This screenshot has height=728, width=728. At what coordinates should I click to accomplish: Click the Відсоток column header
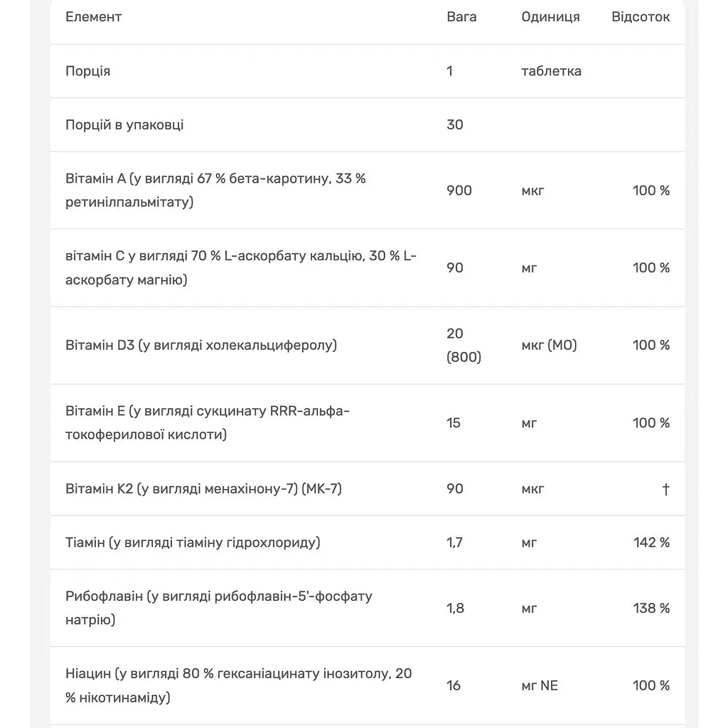[x=641, y=17]
